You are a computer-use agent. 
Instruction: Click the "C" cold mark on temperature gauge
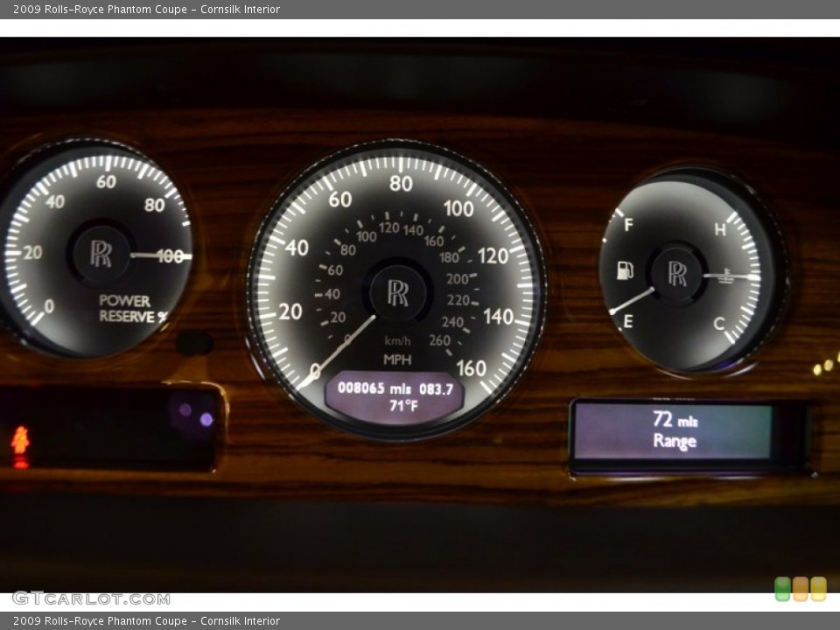pos(719,324)
